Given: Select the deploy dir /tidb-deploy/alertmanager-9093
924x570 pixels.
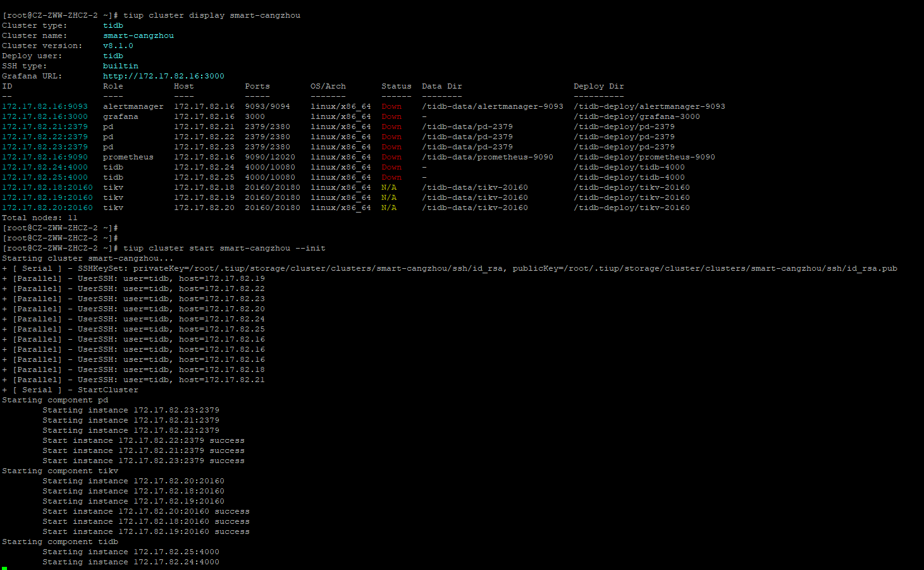Looking at the screenshot, I should [650, 106].
